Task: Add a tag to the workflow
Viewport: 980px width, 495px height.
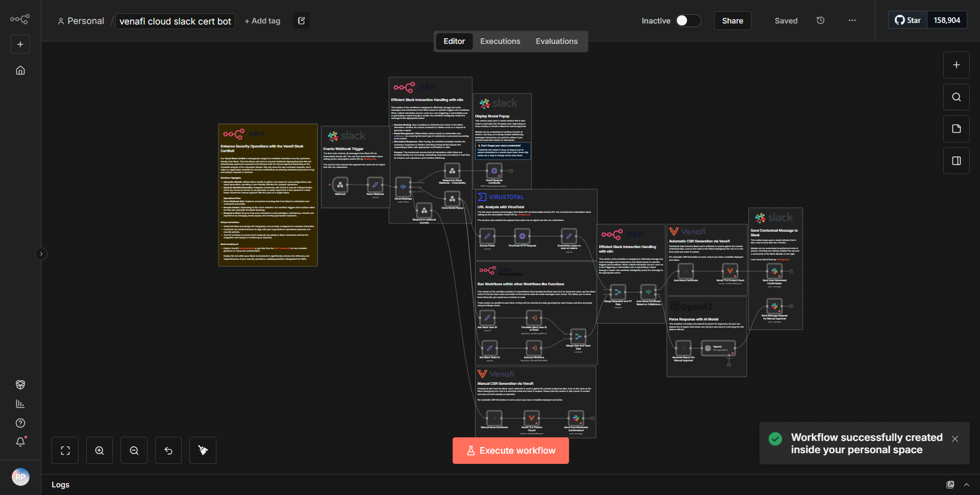Action: pyautogui.click(x=262, y=21)
